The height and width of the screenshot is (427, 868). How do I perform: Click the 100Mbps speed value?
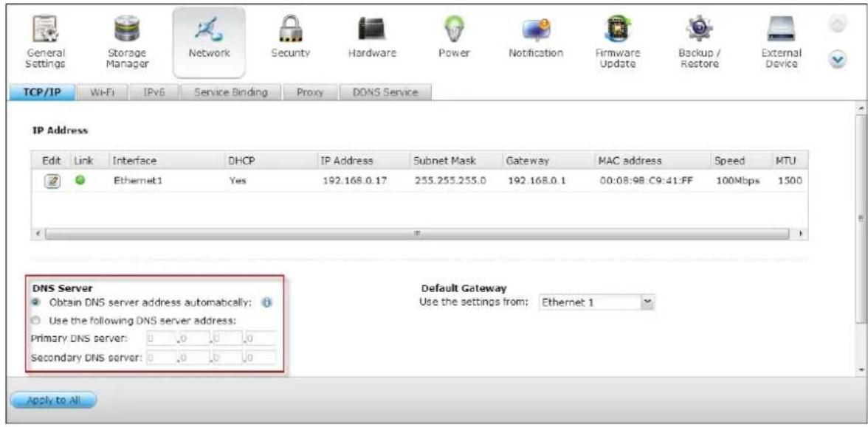point(738,181)
